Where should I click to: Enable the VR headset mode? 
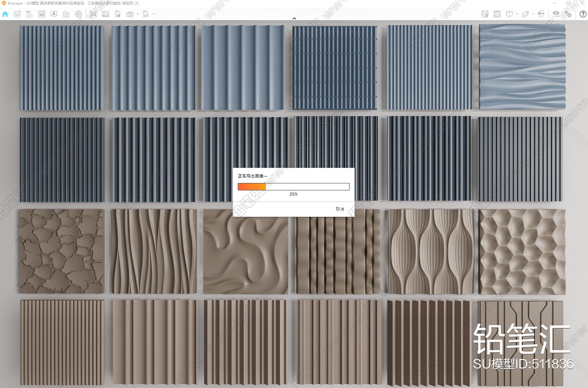click(x=541, y=14)
